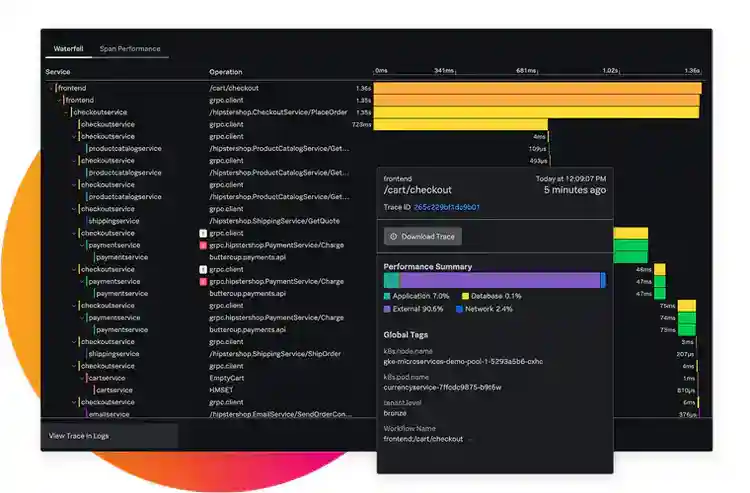Collapse the cartservice EmptyCart span
Image resolution: width=750 pixels, height=493 pixels.
click(x=83, y=378)
